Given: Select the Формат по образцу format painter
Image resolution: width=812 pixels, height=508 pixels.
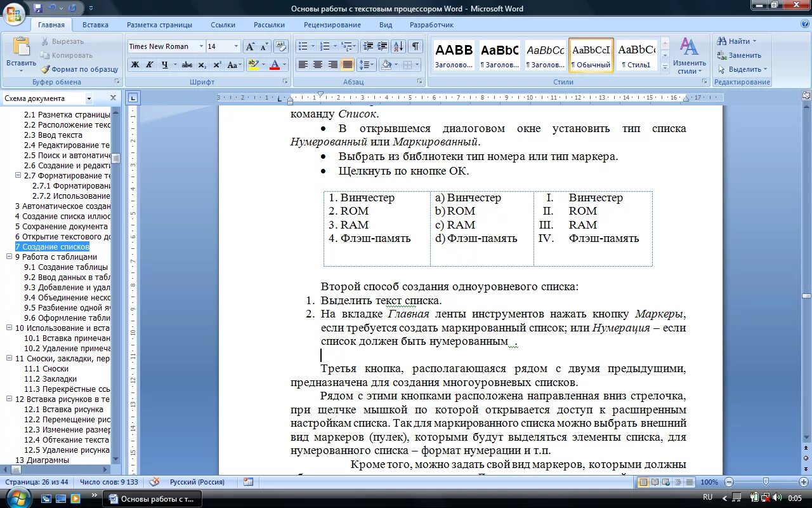Looking at the screenshot, I should pos(79,69).
